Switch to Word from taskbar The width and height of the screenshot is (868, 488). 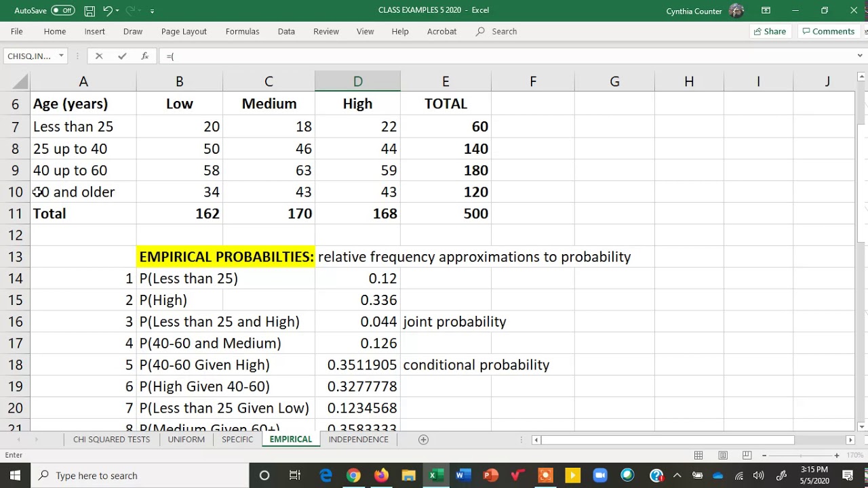pyautogui.click(x=462, y=475)
